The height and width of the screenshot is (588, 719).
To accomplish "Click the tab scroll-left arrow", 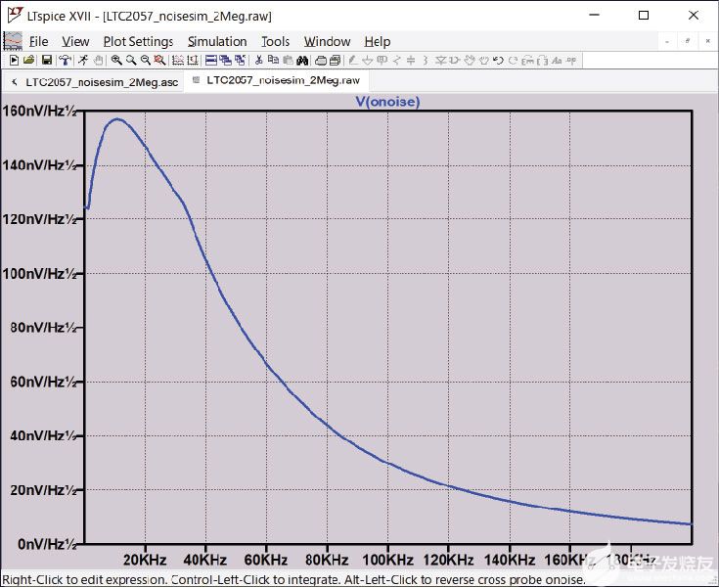I will 15,82.
